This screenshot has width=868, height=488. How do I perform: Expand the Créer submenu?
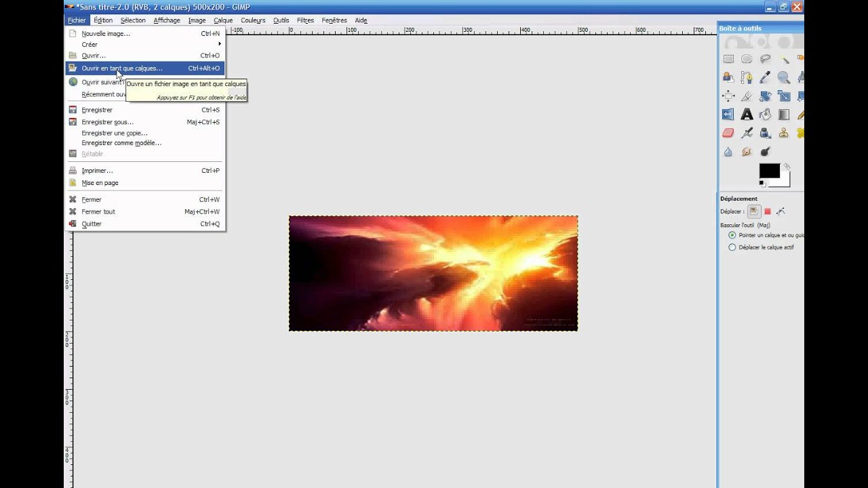pos(145,45)
